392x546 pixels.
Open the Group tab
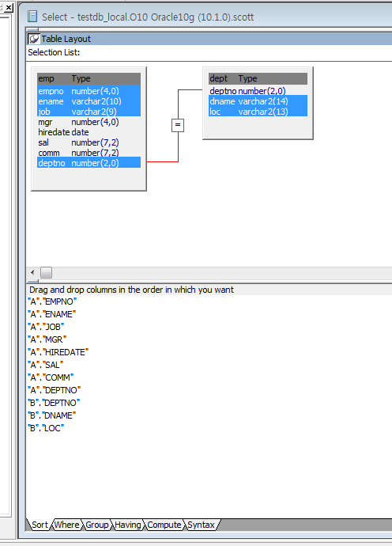click(97, 525)
